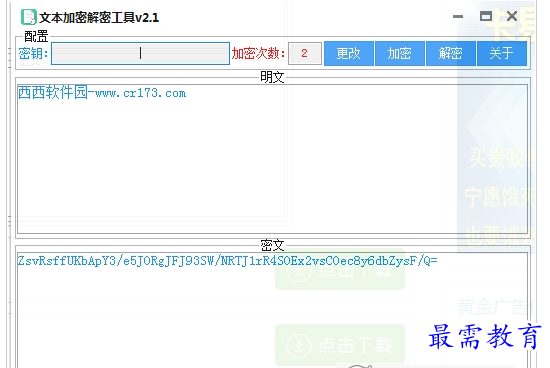Viewport: 550px width, 368px height.
Task: Open the 关于 about button
Action: point(502,53)
